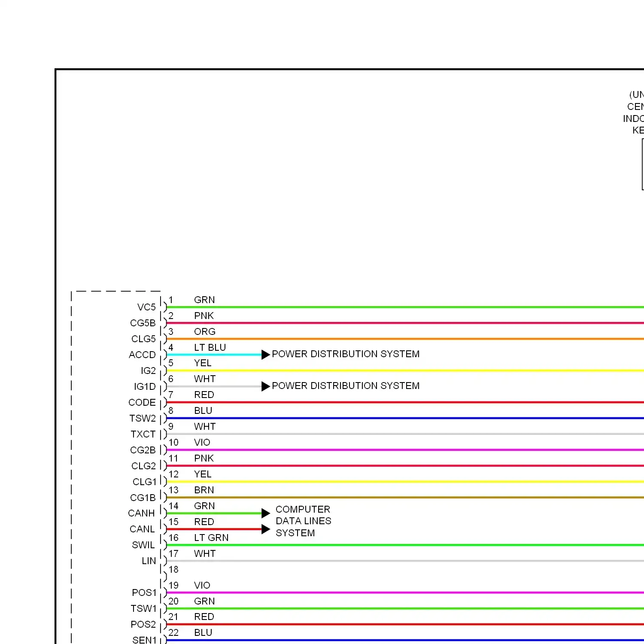This screenshot has width=644, height=644.
Task: Open Power Distribution System reference on IG1D line
Action: (x=346, y=386)
